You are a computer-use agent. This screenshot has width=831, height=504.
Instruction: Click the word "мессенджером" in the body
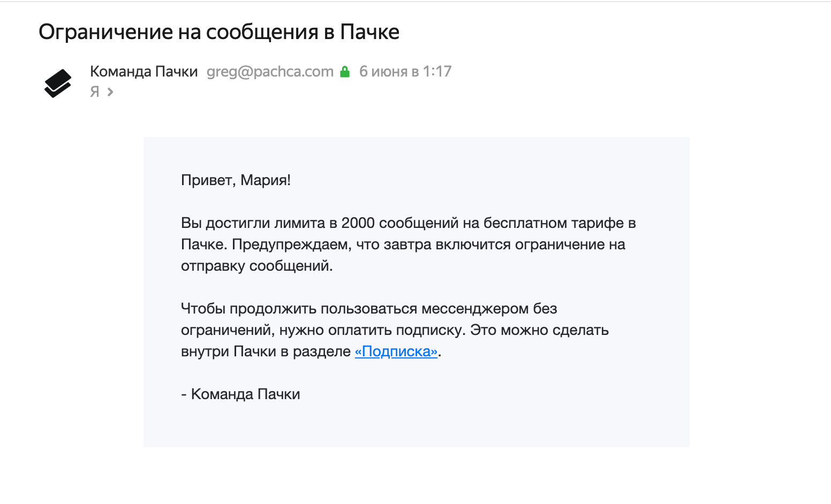[475, 309]
